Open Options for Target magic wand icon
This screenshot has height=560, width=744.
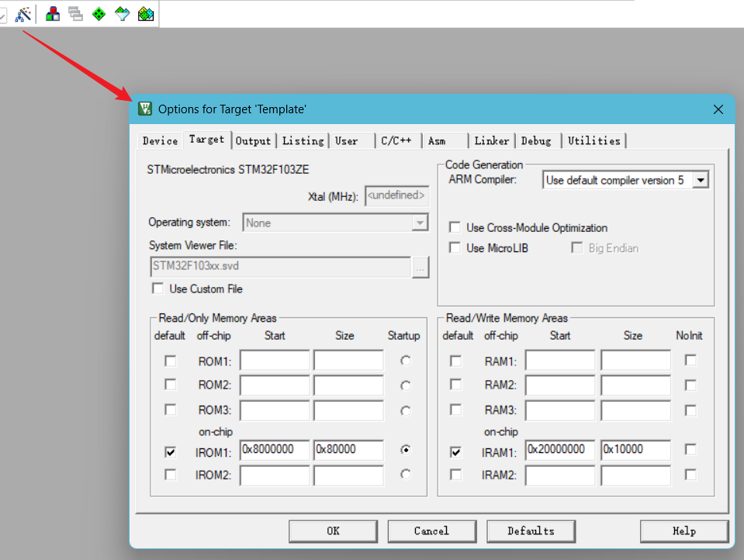tap(22, 14)
